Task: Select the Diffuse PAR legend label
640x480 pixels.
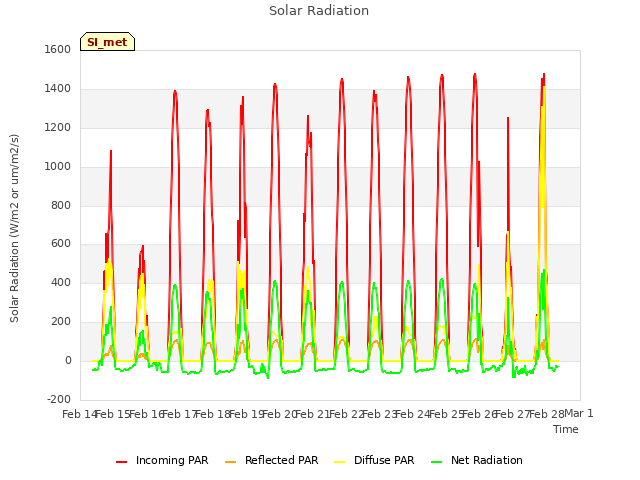Action: [x=384, y=460]
